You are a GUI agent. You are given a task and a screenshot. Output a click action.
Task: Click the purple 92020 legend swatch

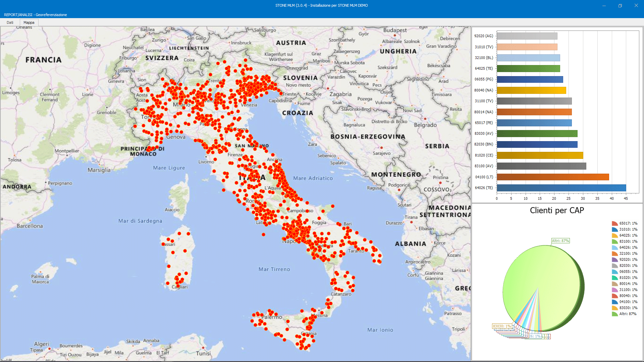614,259
